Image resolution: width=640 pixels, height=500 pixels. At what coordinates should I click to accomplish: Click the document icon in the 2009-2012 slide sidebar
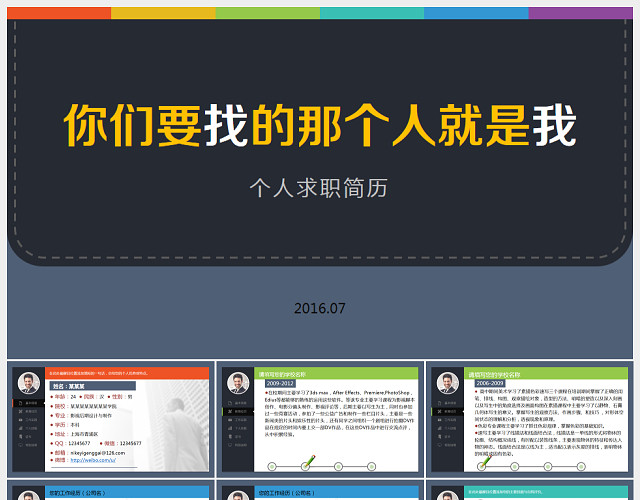point(230,403)
